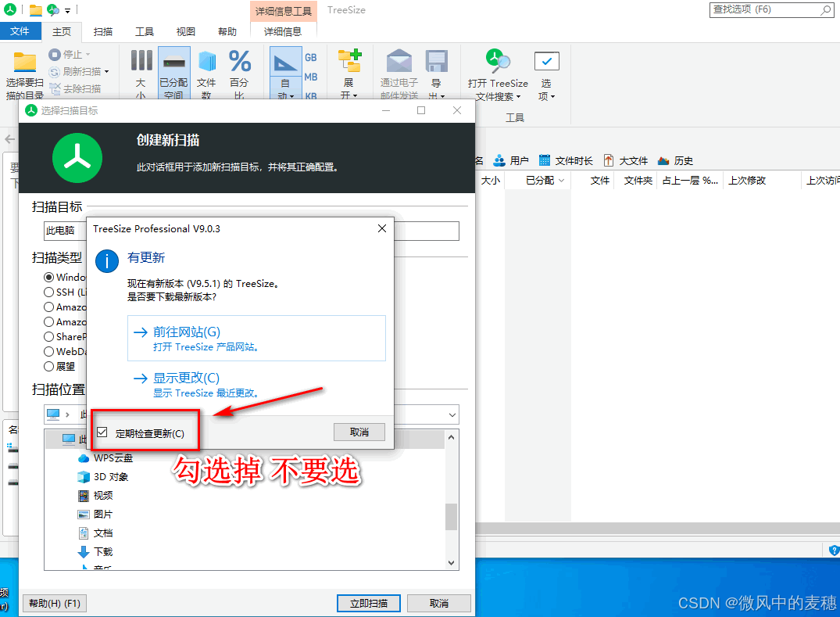
Task: Choose the GB size unit
Action: coord(311,57)
